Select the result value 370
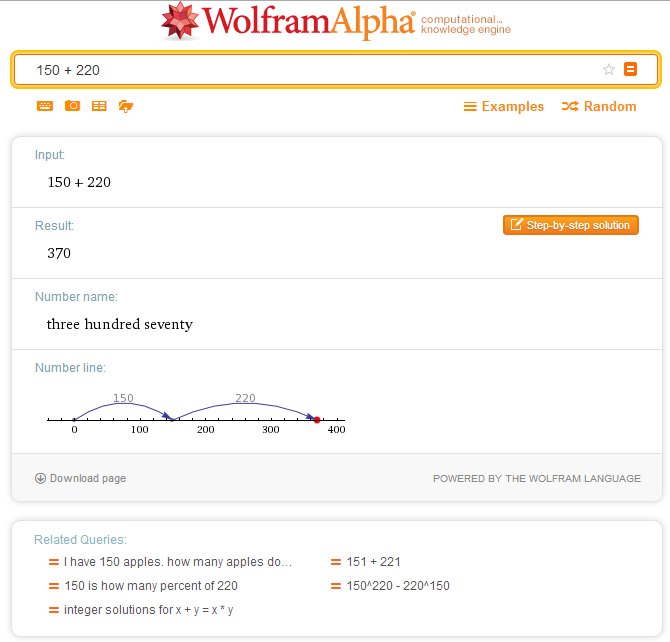The width and height of the screenshot is (670, 642). [x=59, y=253]
